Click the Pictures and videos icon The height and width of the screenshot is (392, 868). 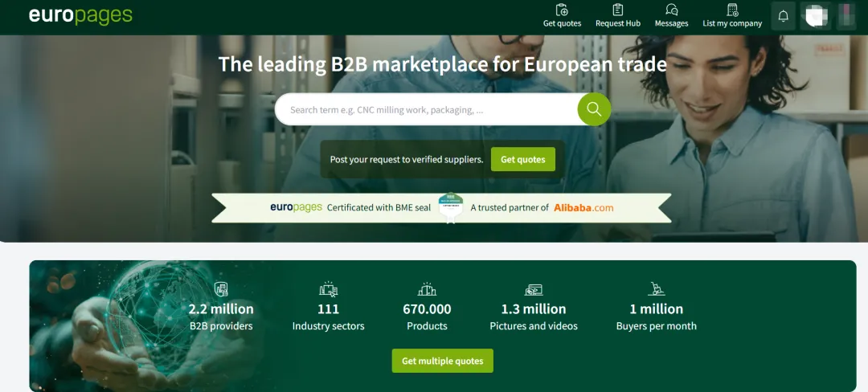(534, 289)
